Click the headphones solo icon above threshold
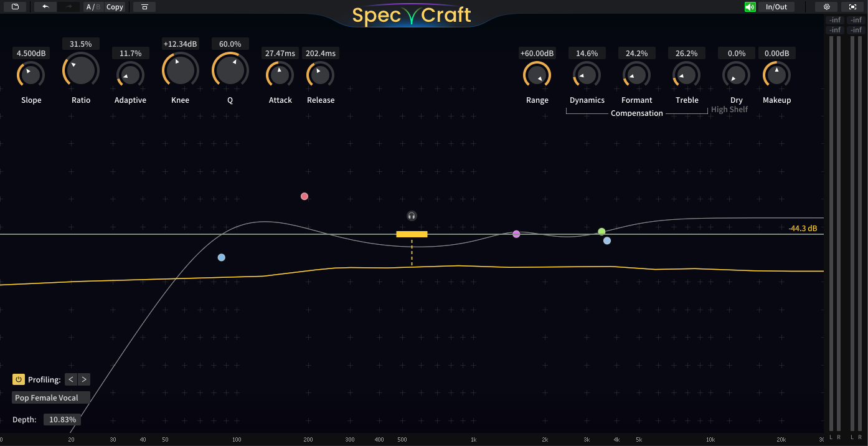Screen dimensions: 868x446 click(412, 216)
